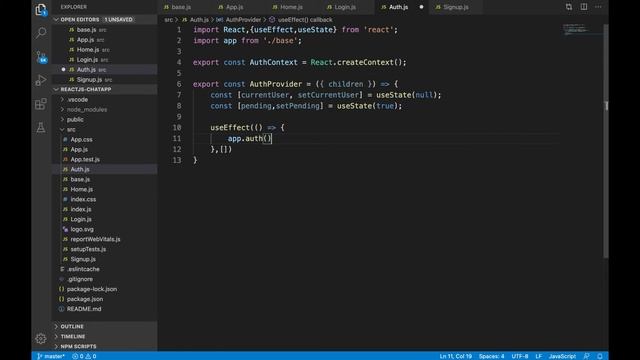Open the Manage gear settings menu
Viewport: 640px width, 360px height.
(x=41, y=338)
